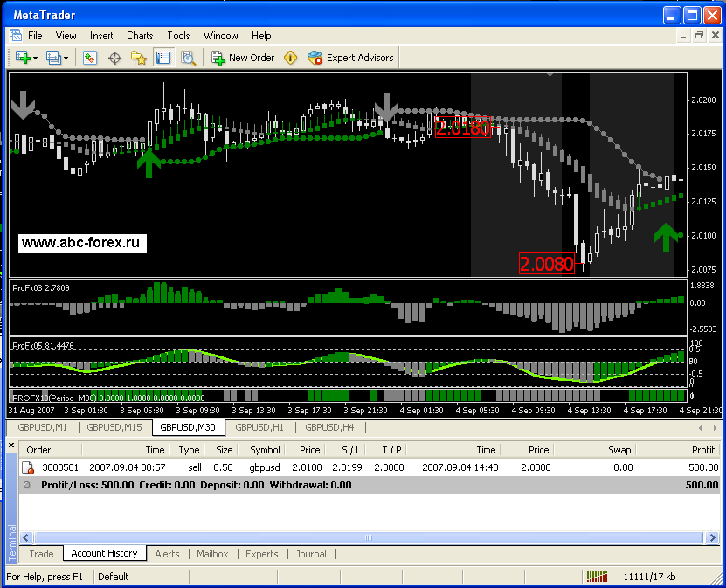Switch to the GBPUSD,H4 chart tab
Viewport: 726px width, 588px height.
tap(329, 427)
